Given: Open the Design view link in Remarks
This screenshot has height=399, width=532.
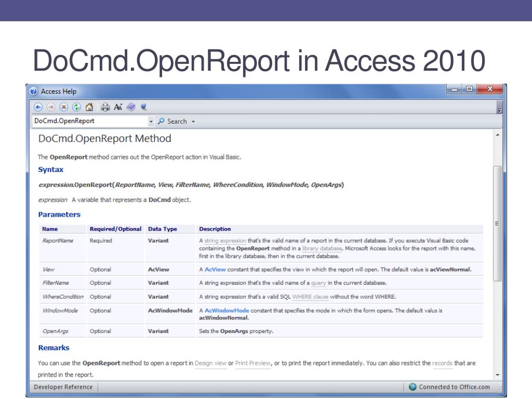Looking at the screenshot, I should 211,363.
